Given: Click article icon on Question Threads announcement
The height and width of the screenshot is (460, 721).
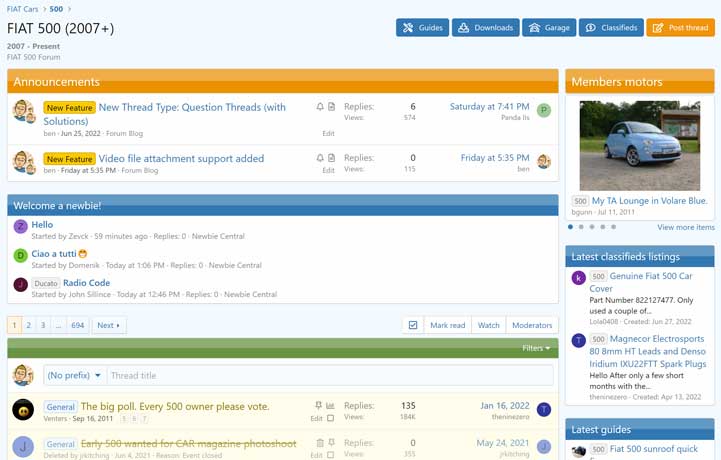Looking at the screenshot, I should 332,107.
